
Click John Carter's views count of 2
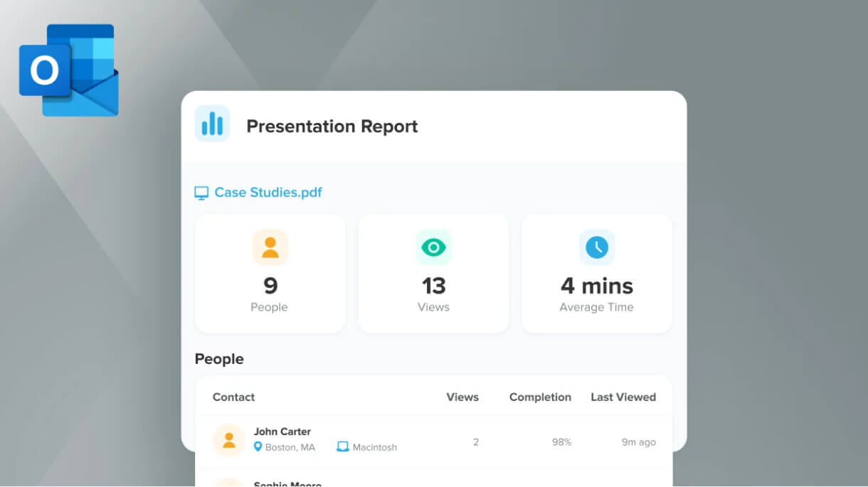click(x=476, y=441)
